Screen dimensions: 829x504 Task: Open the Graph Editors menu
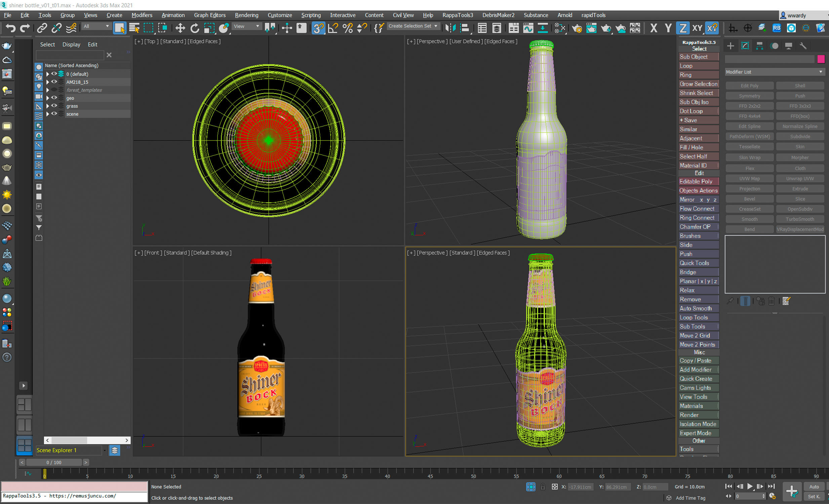[210, 15]
